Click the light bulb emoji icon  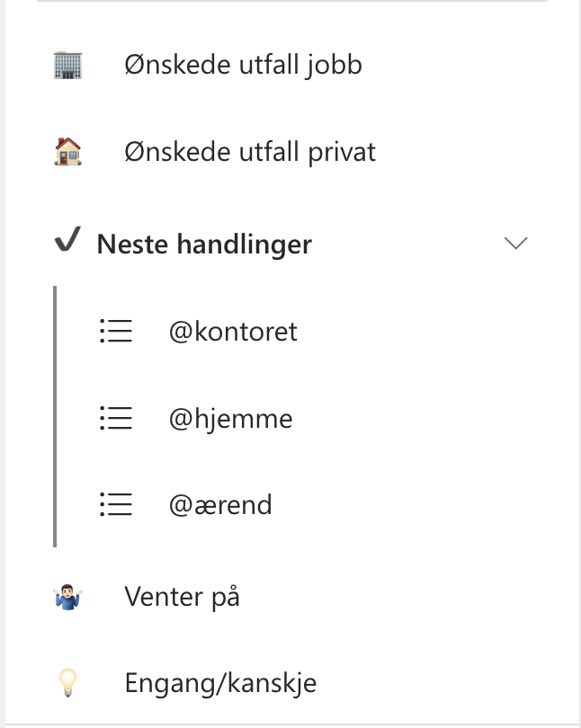click(x=68, y=683)
